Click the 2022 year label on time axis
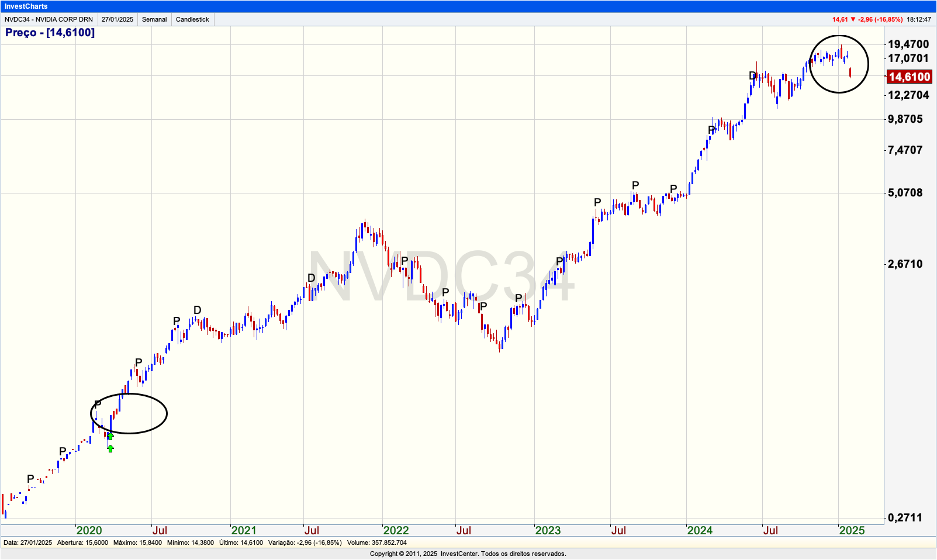The width and height of the screenshot is (937, 560). coord(396,530)
